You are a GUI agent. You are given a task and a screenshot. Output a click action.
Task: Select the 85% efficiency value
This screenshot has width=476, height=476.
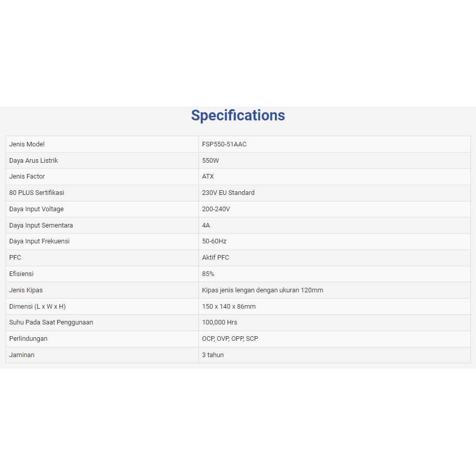point(208,274)
